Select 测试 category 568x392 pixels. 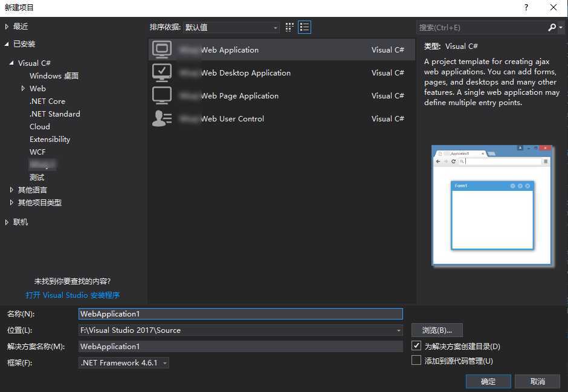tap(37, 177)
